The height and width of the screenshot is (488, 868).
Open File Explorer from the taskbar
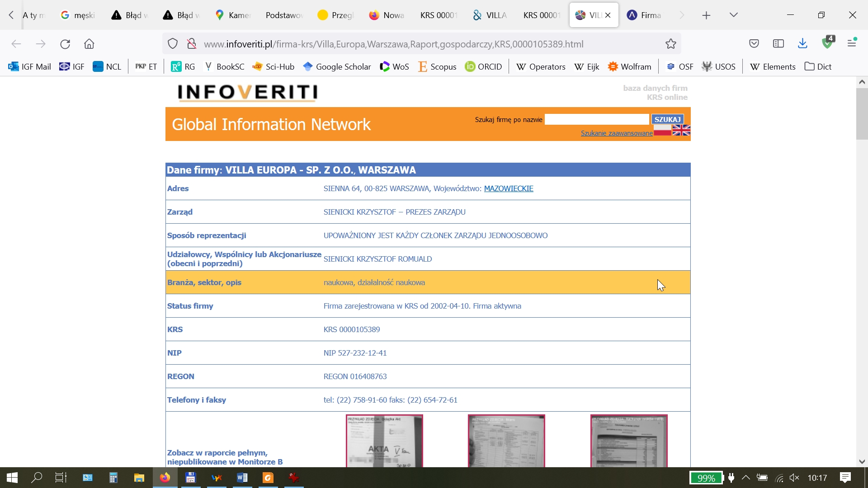pyautogui.click(x=139, y=478)
